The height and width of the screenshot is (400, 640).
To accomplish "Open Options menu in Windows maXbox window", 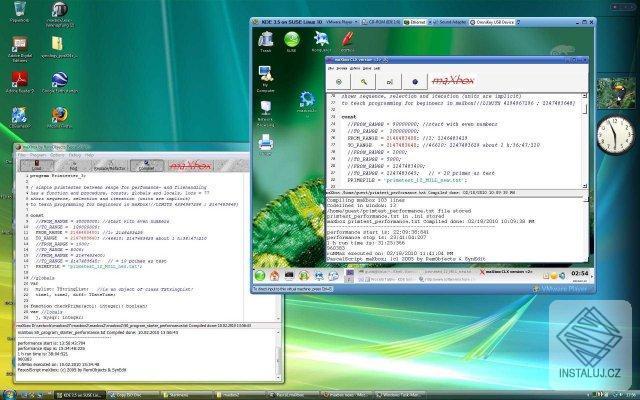I will pos(57,155).
